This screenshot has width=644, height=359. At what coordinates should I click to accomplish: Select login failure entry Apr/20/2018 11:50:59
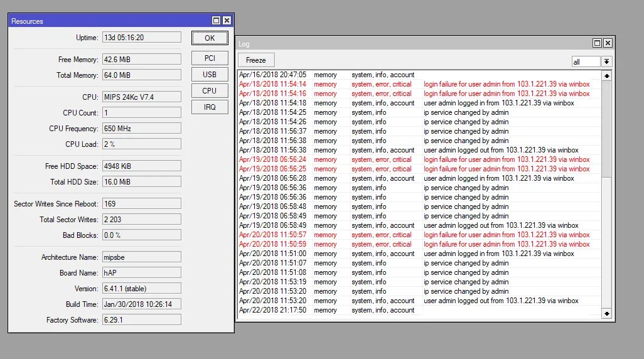420,244
